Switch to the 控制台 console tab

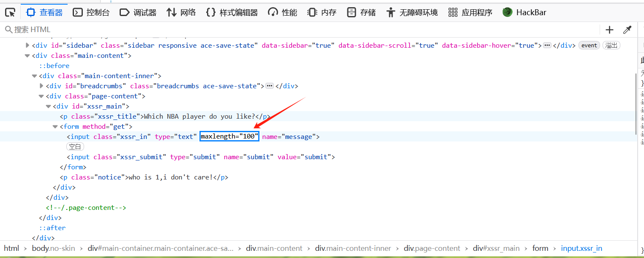[91, 12]
